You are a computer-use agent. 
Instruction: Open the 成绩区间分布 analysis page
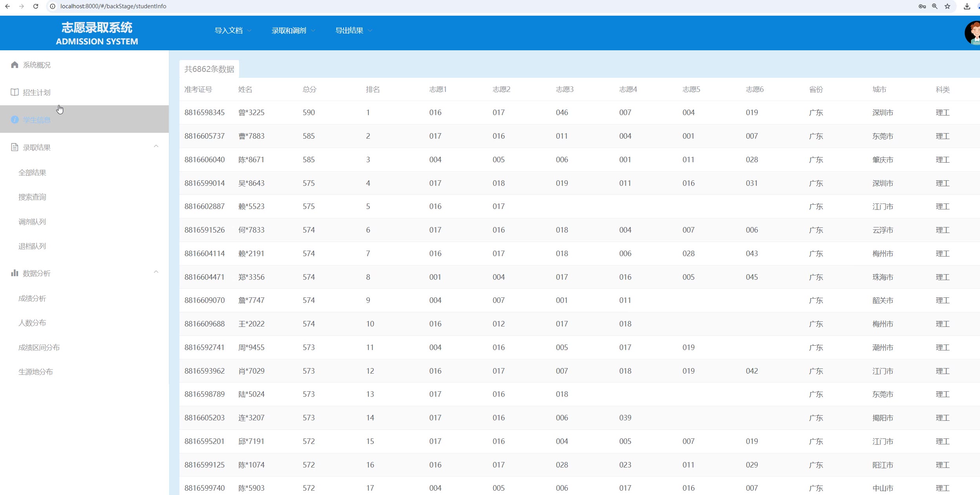point(39,348)
